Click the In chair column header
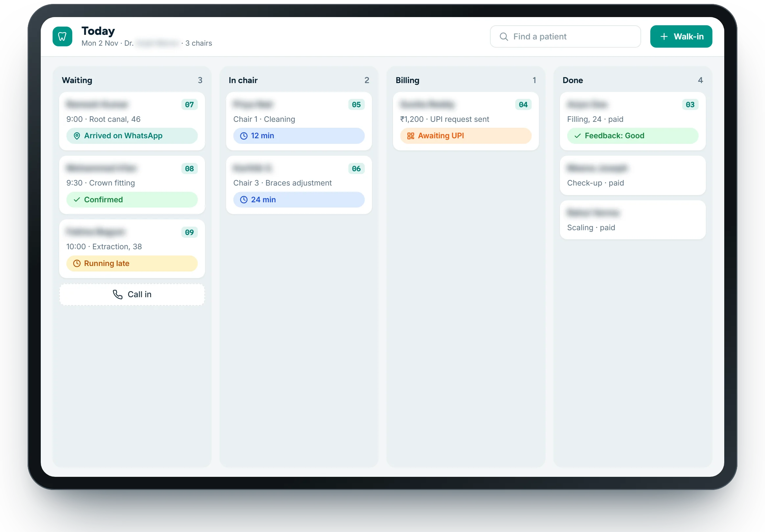 point(243,80)
